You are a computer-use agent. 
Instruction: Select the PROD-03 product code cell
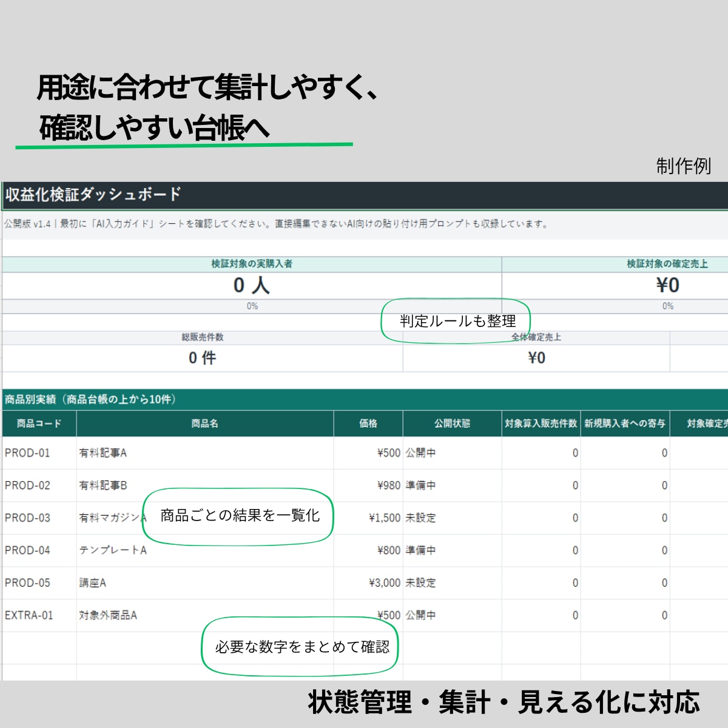point(39,518)
